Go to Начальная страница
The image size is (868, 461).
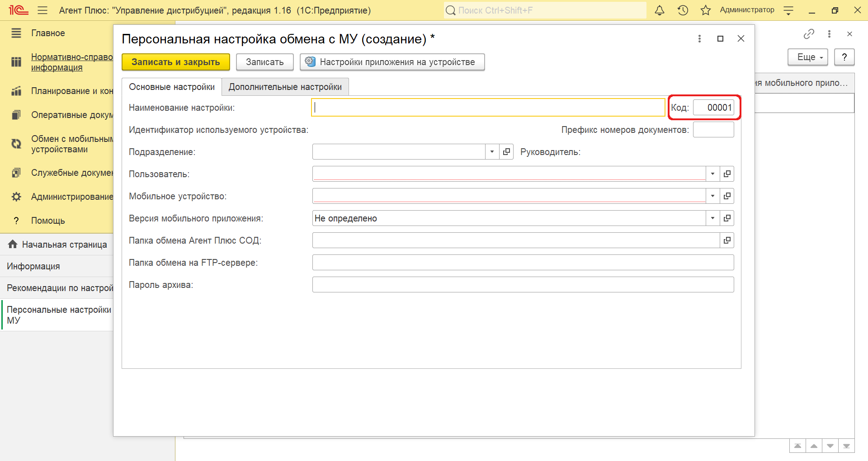57,245
